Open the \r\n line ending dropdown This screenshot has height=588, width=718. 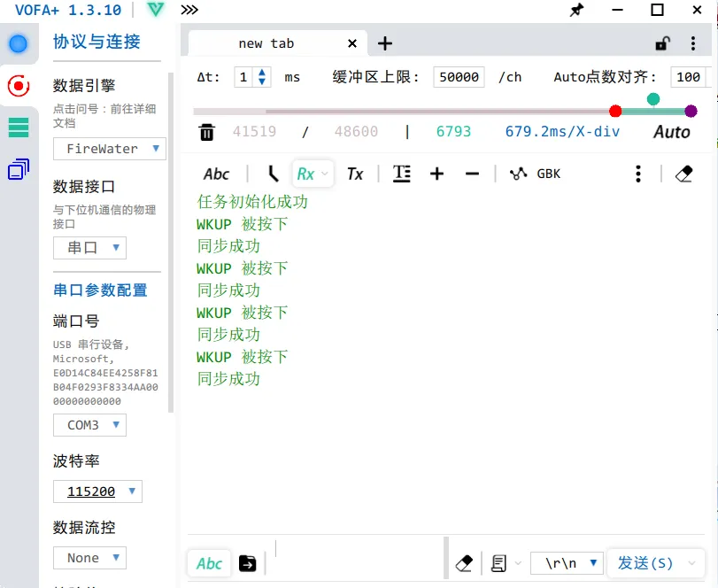coord(567,561)
